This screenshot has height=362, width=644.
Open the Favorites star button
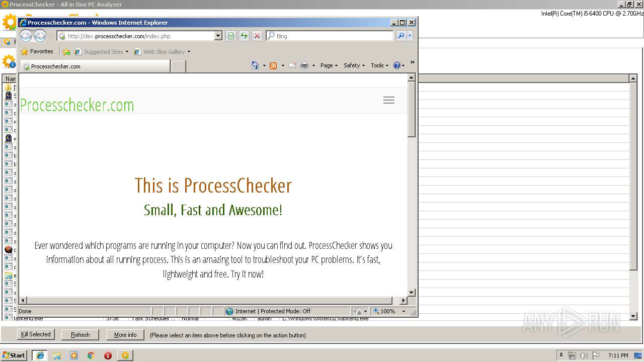point(37,51)
